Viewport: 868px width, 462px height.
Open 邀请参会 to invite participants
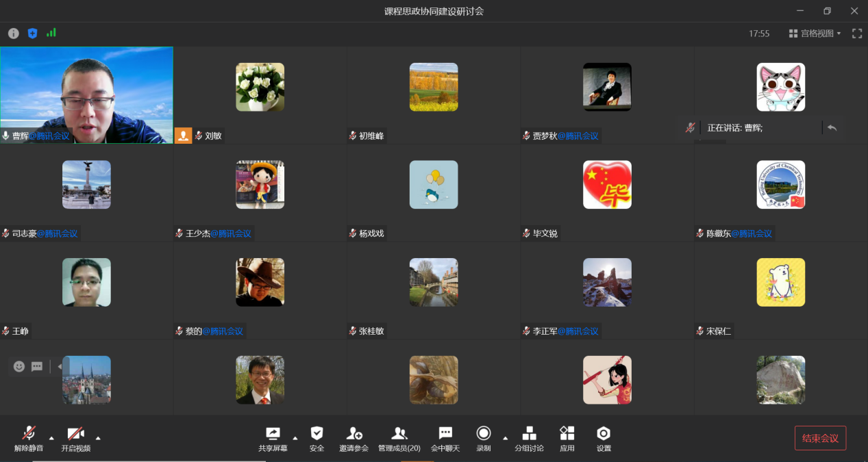(354, 439)
